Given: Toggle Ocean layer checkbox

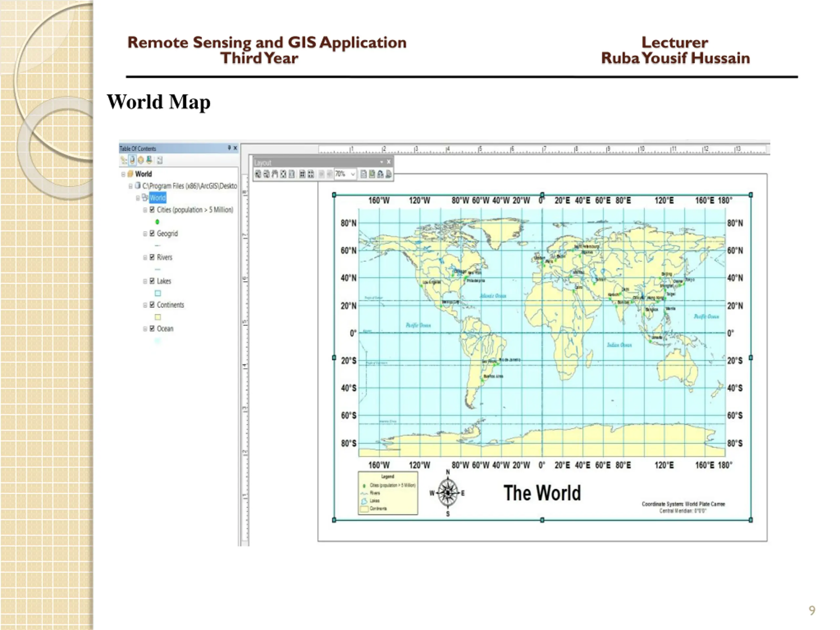Looking at the screenshot, I should pyautogui.click(x=152, y=328).
